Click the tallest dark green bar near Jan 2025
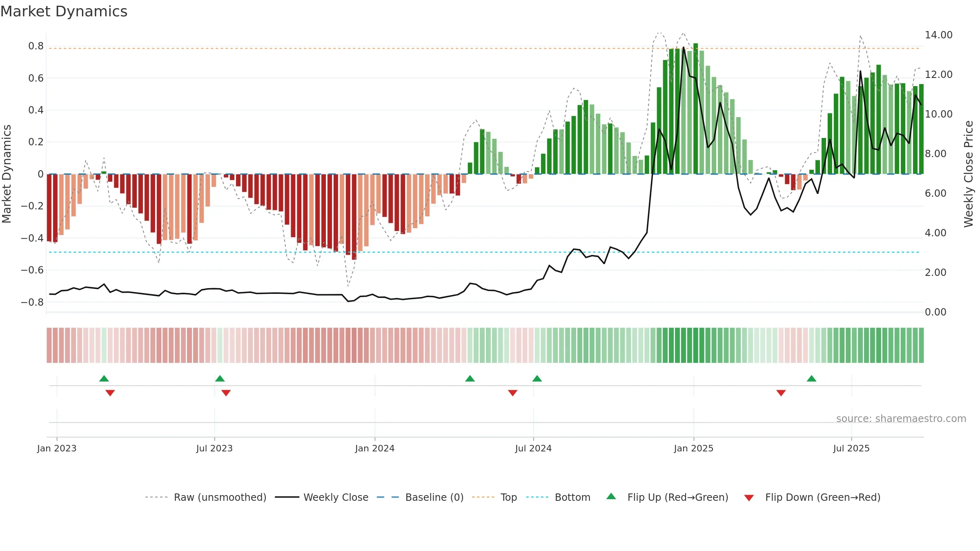Screen dimensions: 980x551 coord(695,109)
